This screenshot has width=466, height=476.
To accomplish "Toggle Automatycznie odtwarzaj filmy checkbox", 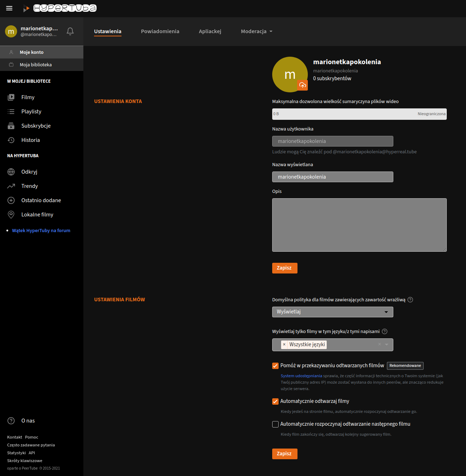I will pyautogui.click(x=275, y=401).
